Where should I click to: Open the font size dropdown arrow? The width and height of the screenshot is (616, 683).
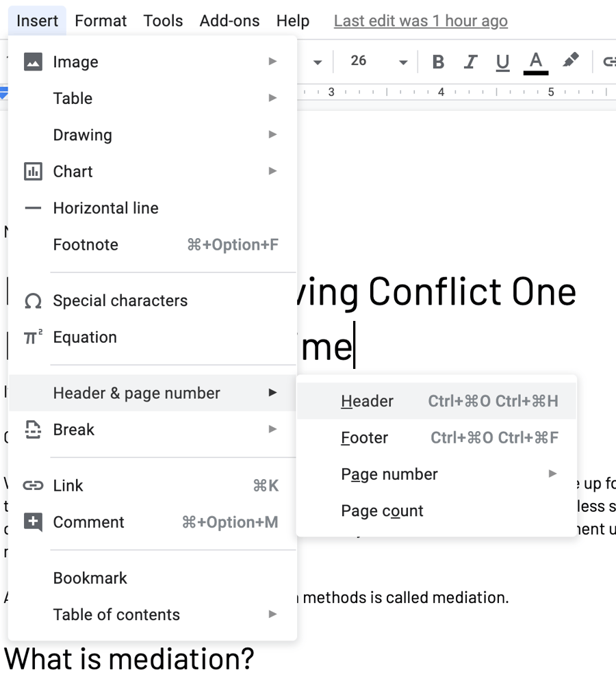(x=402, y=62)
